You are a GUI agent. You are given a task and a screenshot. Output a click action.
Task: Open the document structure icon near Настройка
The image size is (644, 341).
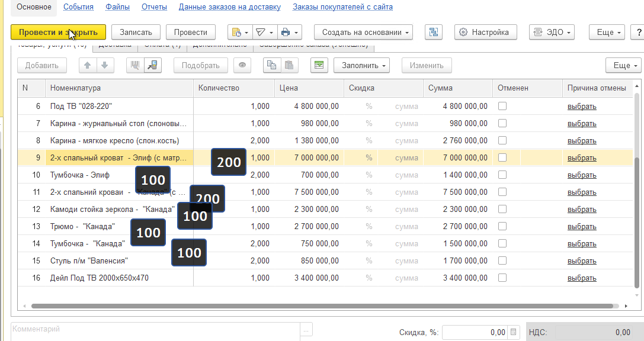pos(433,32)
